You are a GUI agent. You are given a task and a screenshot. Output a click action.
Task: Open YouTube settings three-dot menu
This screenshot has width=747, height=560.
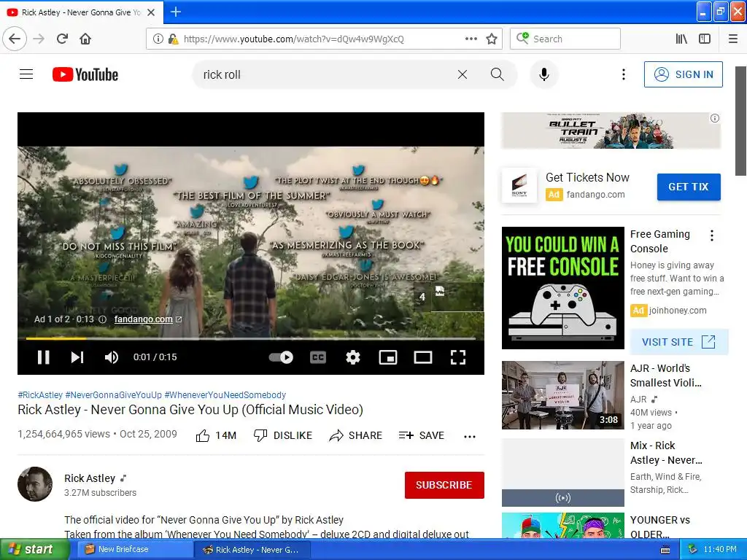click(623, 74)
